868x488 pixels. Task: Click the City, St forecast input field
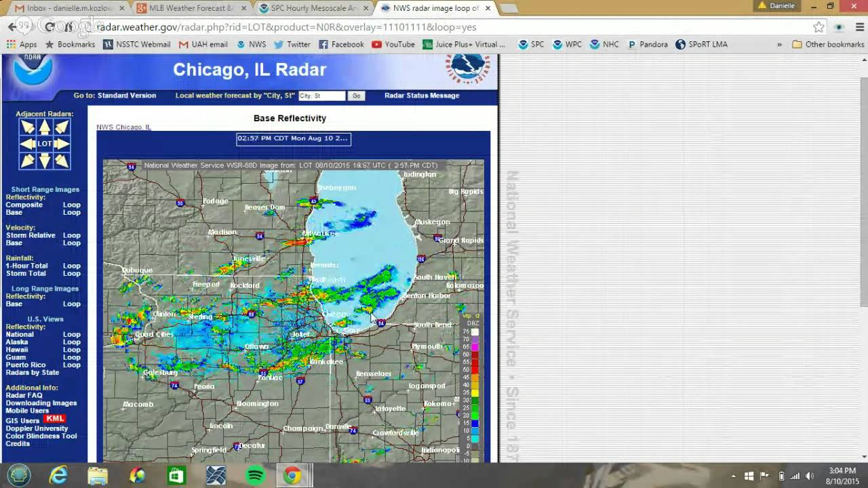coord(321,96)
